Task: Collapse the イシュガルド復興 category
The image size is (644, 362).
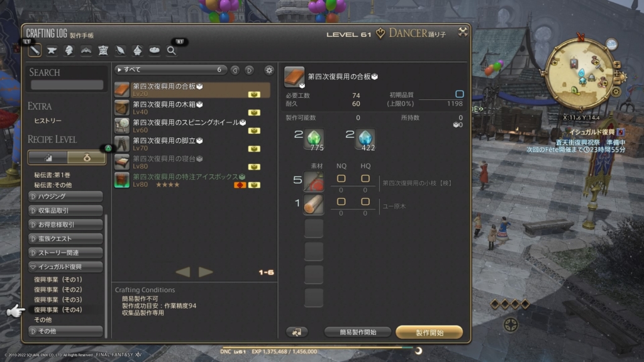Action: tap(65, 266)
